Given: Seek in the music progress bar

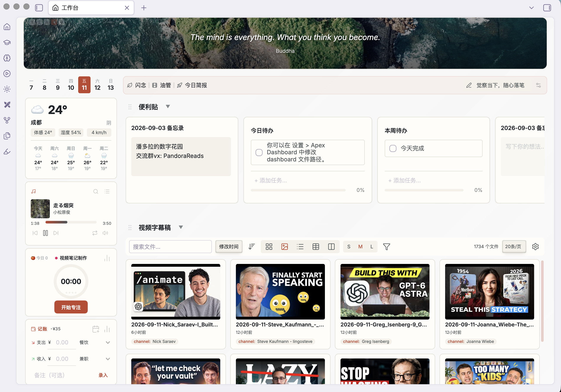Looking at the screenshot, I should (x=71, y=222).
